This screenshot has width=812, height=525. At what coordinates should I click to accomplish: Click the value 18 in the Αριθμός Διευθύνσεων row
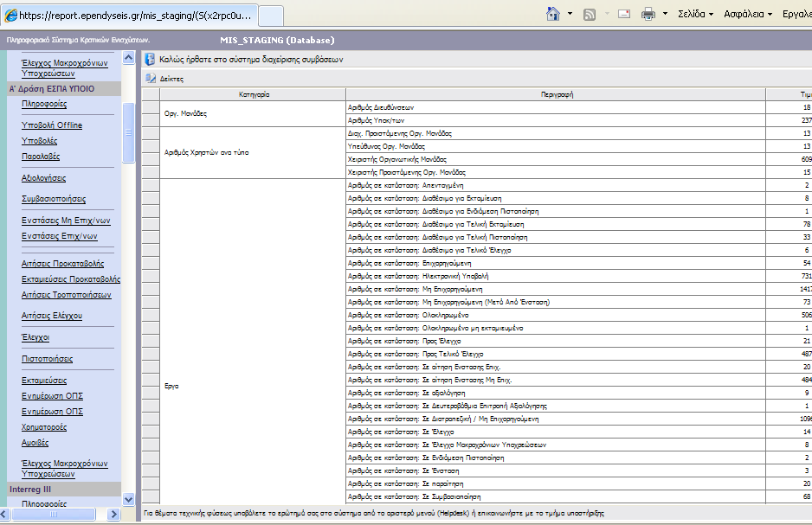point(806,107)
